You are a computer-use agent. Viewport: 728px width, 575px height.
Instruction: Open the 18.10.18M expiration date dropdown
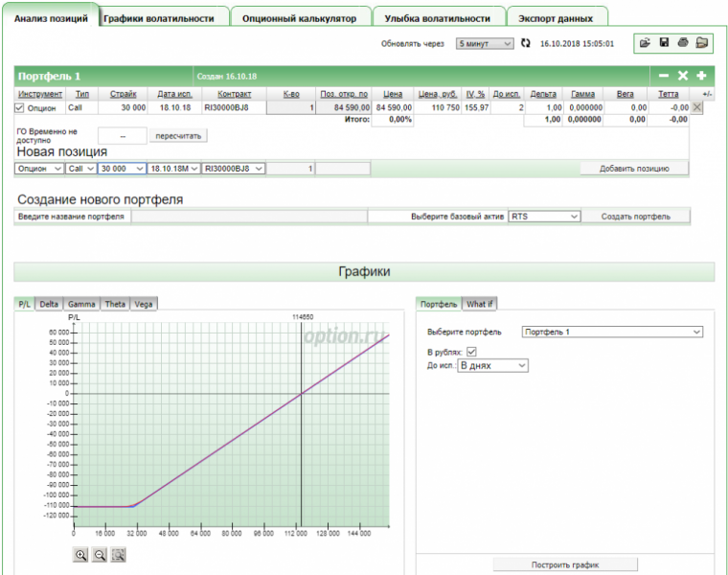[x=173, y=169]
